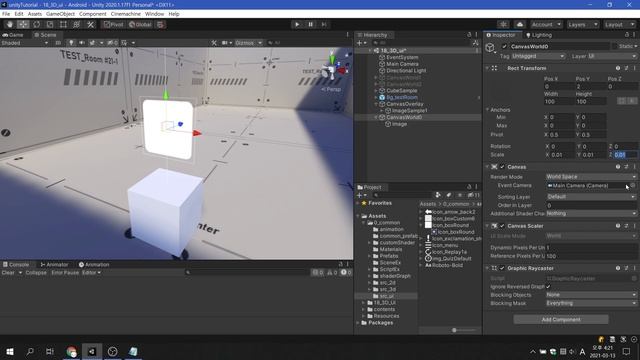Open Render Mode World Space dropdown
This screenshot has width=640, height=360.
click(x=591, y=177)
